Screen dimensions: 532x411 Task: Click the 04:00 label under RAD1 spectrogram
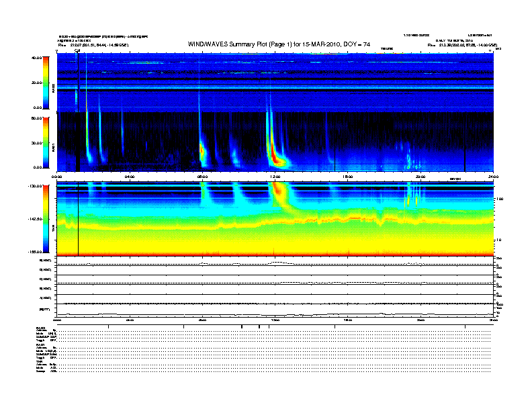130,177
